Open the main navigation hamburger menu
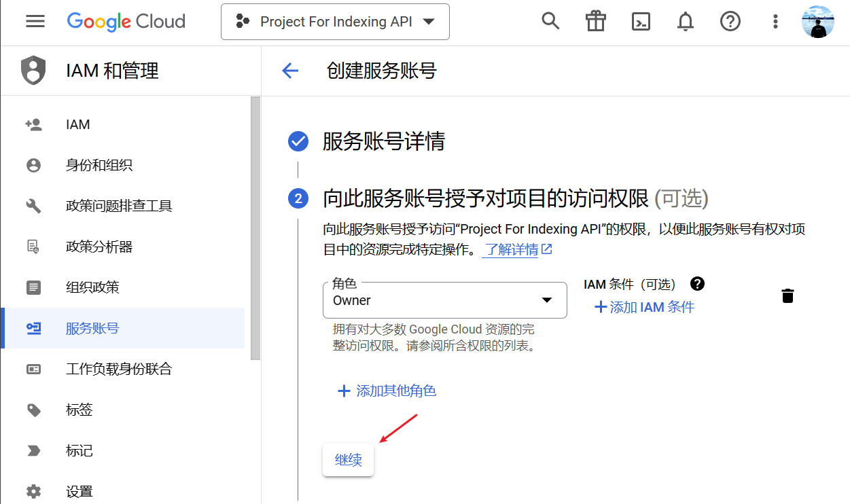The height and width of the screenshot is (504, 850). pyautogui.click(x=35, y=21)
